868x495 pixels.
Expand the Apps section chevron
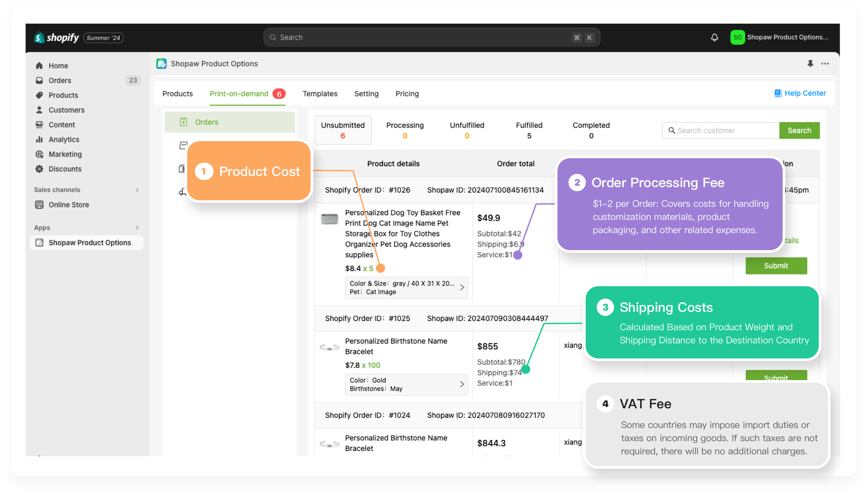pos(137,228)
